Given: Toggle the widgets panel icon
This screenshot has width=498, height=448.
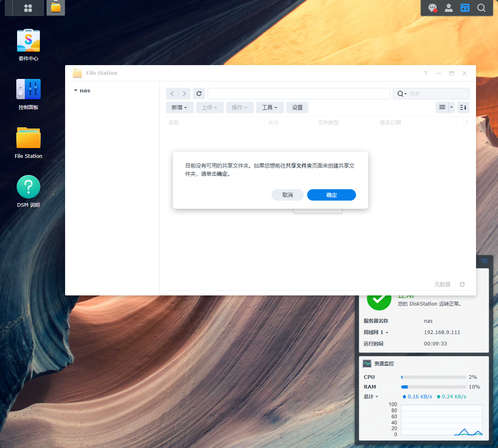Looking at the screenshot, I should coord(465,8).
